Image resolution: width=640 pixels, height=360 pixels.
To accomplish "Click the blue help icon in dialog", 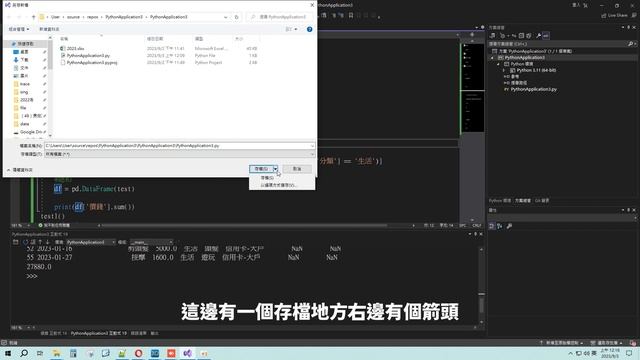I will click(309, 29).
